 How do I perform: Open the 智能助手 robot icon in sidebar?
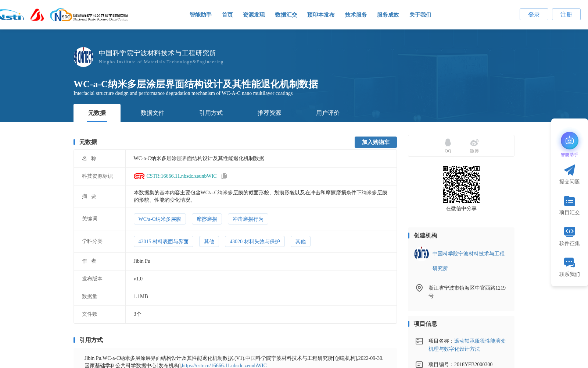[x=569, y=141]
